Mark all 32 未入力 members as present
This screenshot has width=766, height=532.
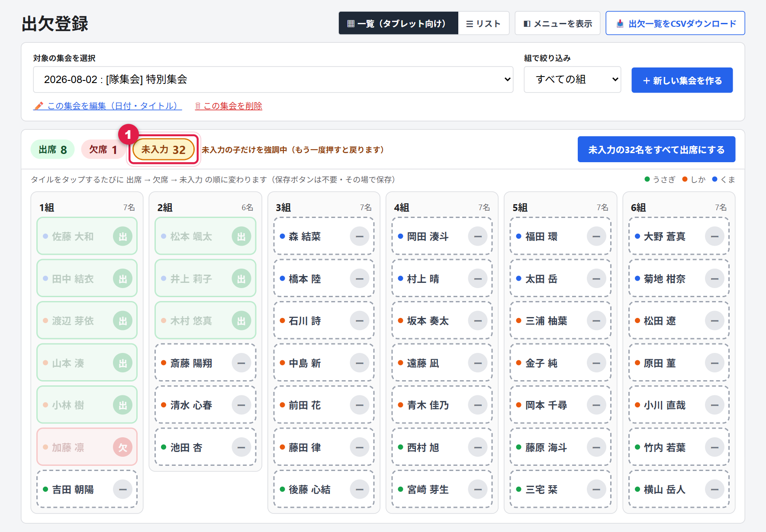[x=656, y=150]
